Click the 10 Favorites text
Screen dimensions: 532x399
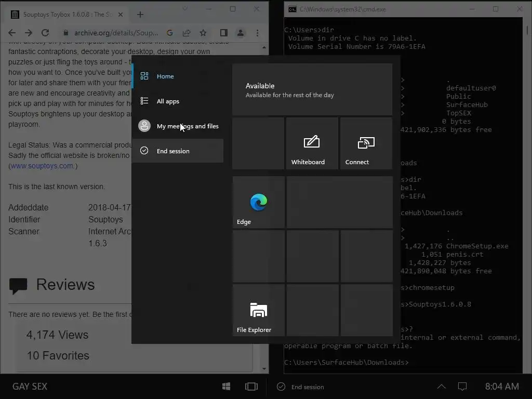(x=58, y=355)
